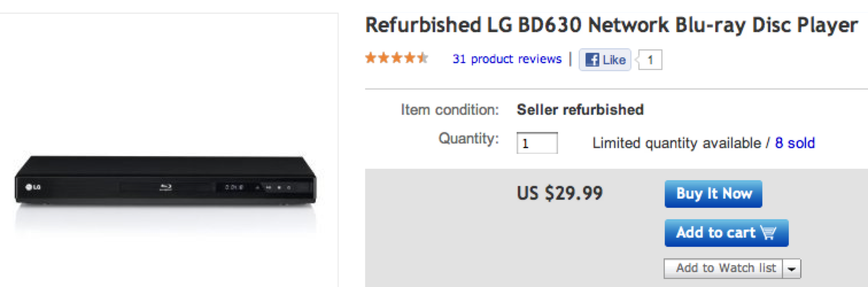Click the Like count bubble
868x287 pixels.
[650, 60]
